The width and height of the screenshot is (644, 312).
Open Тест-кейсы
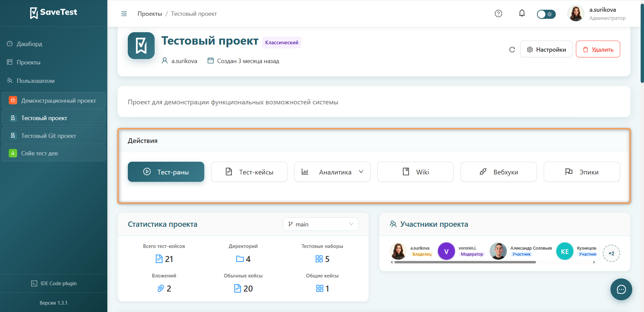coord(249,172)
